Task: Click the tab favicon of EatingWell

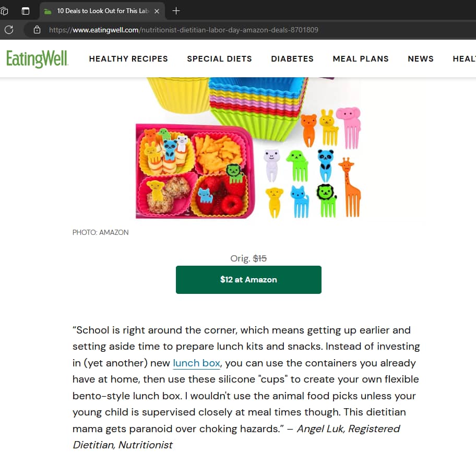Action: tap(47, 11)
